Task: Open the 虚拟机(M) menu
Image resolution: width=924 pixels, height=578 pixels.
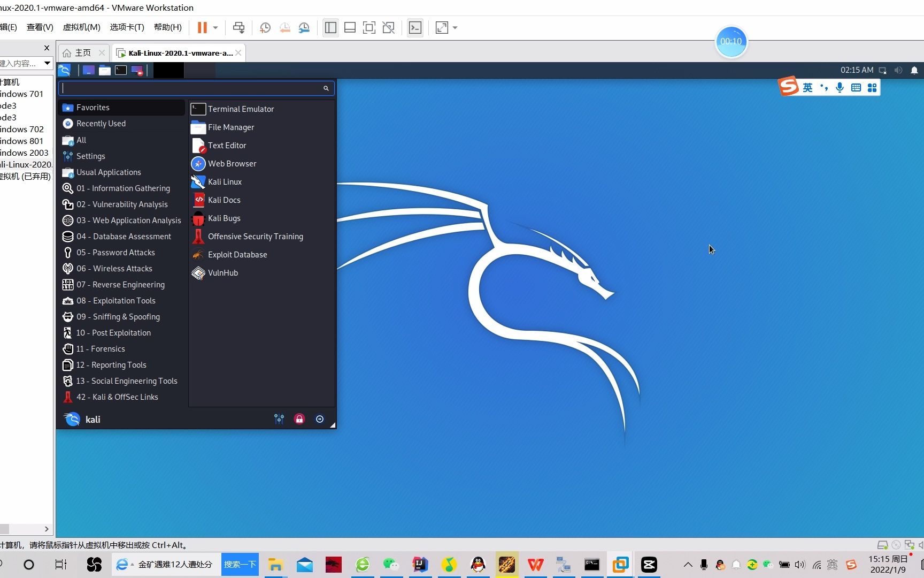Action: point(81,27)
